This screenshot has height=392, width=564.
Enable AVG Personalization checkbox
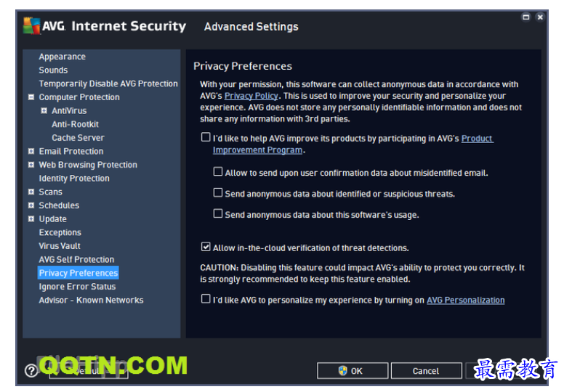(206, 298)
